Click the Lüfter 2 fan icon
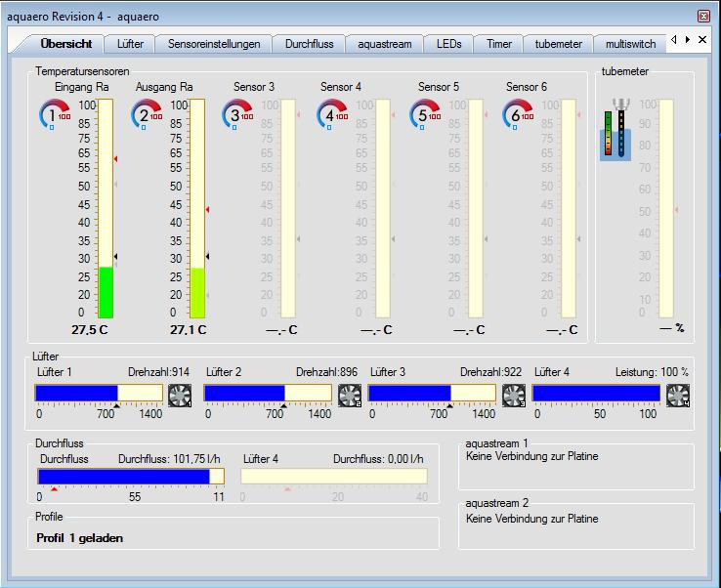Screen dimensions: 721x588 point(350,396)
